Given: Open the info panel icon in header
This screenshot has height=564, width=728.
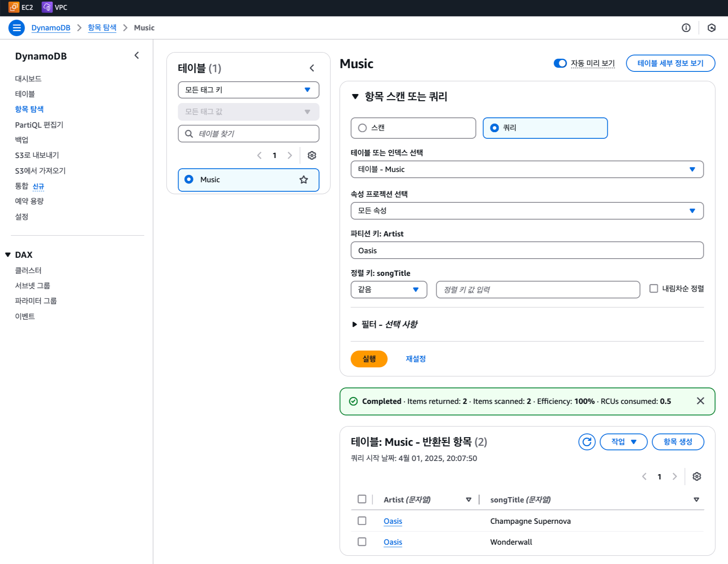Looking at the screenshot, I should (x=686, y=28).
